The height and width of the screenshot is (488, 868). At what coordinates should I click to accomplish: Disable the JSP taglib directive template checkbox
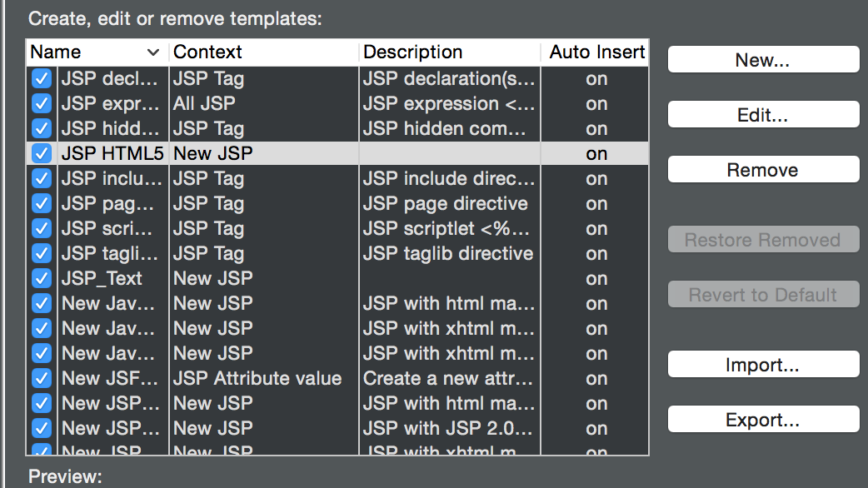click(41, 254)
